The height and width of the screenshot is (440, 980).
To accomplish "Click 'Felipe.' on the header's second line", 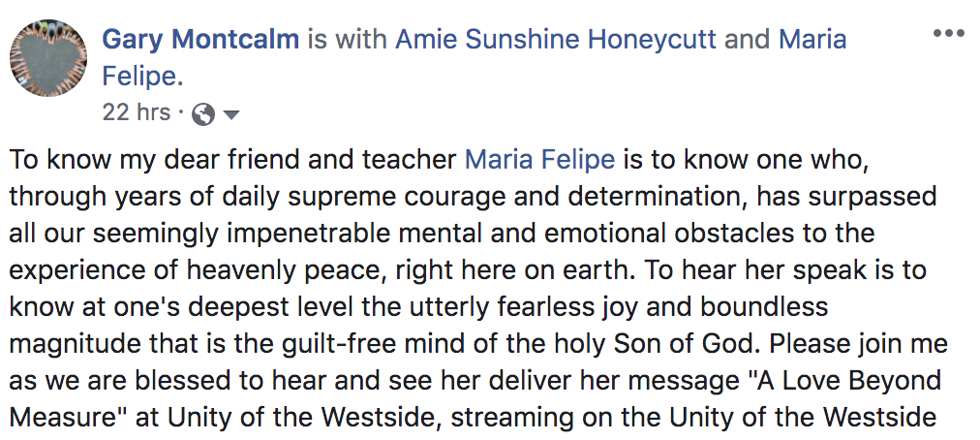I will pyautogui.click(x=142, y=77).
